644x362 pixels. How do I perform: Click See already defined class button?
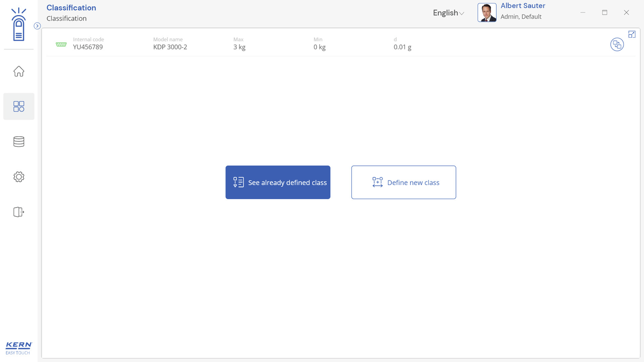pyautogui.click(x=278, y=183)
